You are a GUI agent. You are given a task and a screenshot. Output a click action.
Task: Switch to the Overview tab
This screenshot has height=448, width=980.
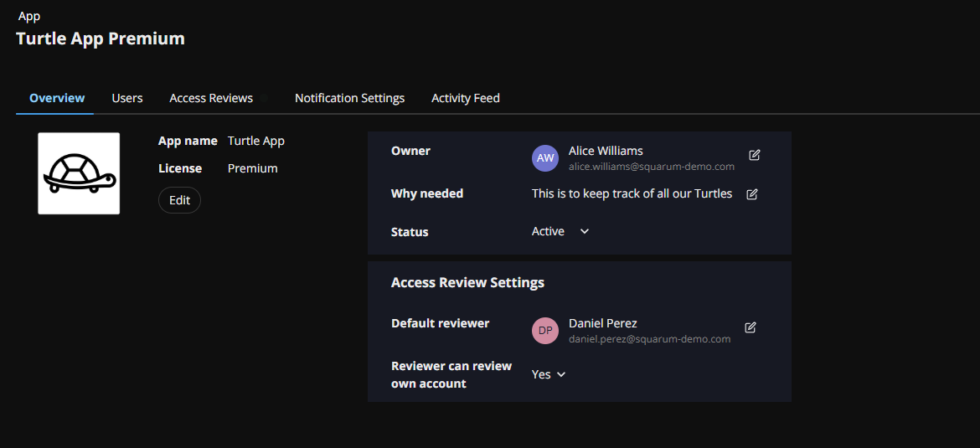tap(57, 98)
